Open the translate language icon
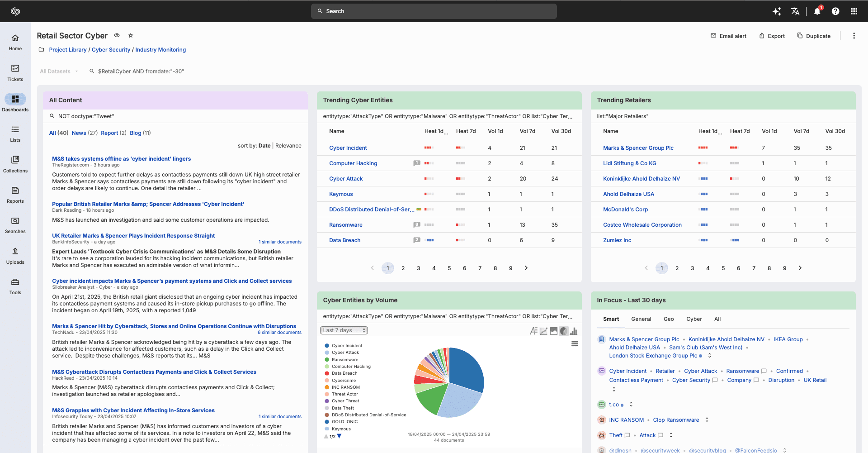868x453 pixels. tap(795, 11)
